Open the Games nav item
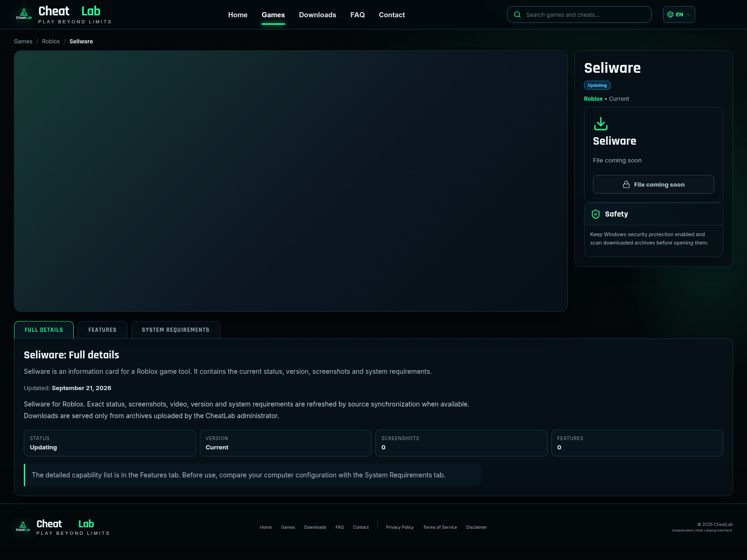Image resolution: width=747 pixels, height=560 pixels. tap(273, 15)
